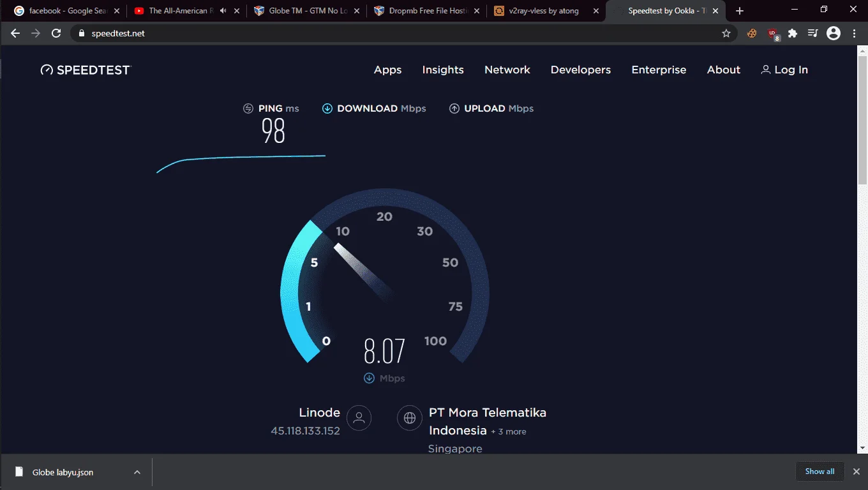Click the site lock icon in address bar

coord(81,33)
